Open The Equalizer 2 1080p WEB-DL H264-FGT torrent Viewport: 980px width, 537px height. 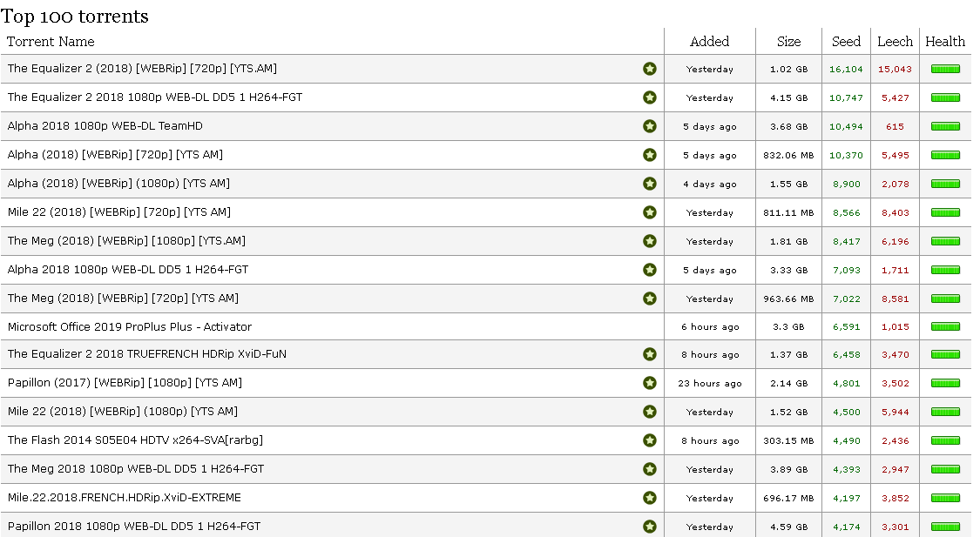coord(155,97)
